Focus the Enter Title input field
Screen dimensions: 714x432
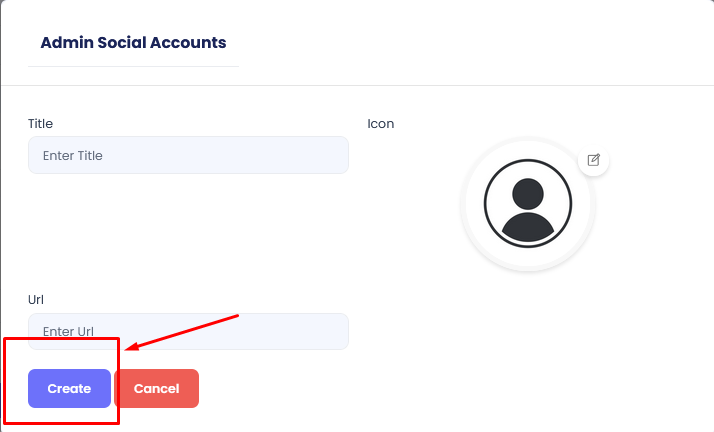188,155
